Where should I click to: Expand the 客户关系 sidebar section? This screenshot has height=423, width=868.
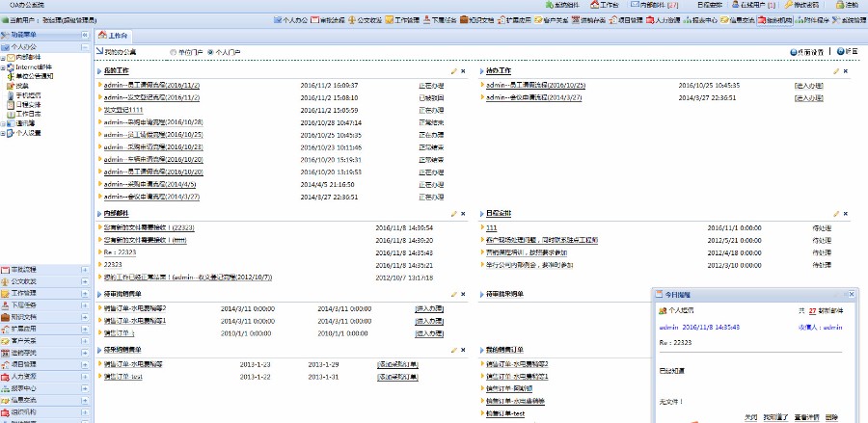coord(85,341)
